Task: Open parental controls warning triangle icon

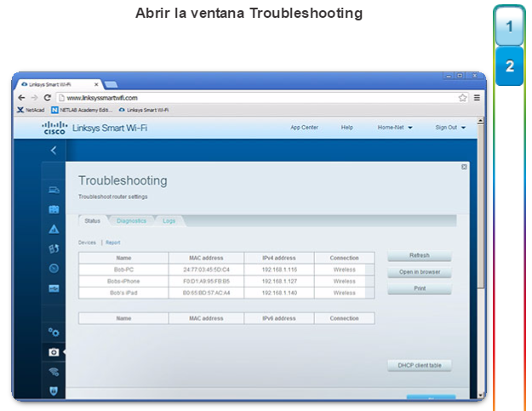Action: coord(54,230)
